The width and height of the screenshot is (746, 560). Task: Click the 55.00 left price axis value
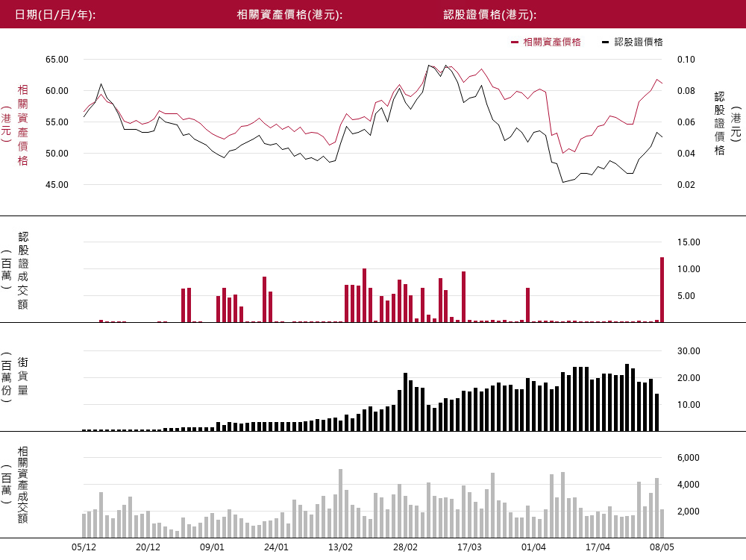57,122
